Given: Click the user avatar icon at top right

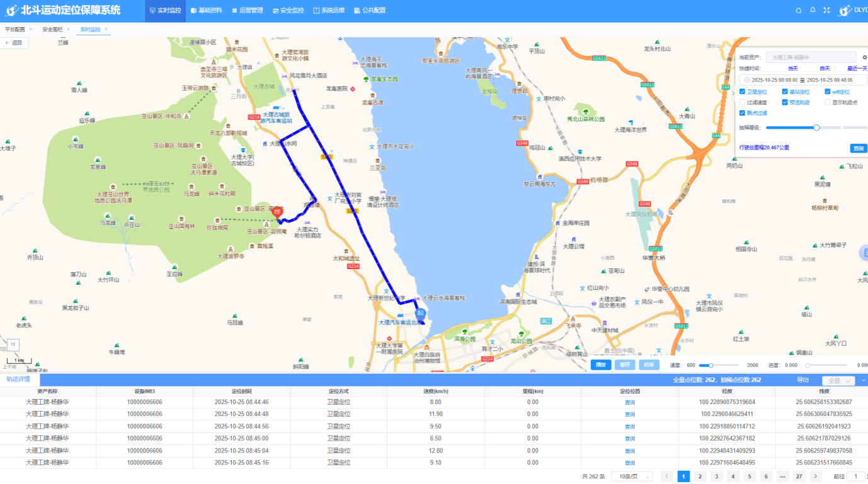Looking at the screenshot, I should click(x=844, y=10).
